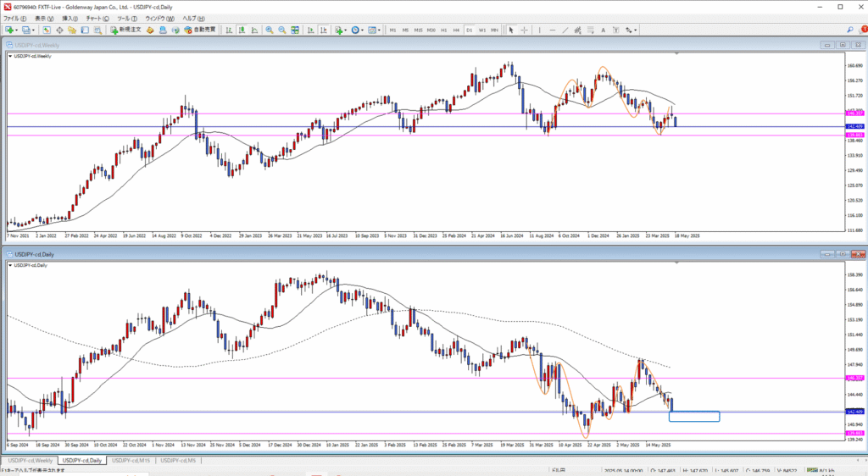Image resolution: width=868 pixels, height=476 pixels.
Task: Expand the Daily chart's USDJPY-cd title triangle
Action: pos(10,265)
